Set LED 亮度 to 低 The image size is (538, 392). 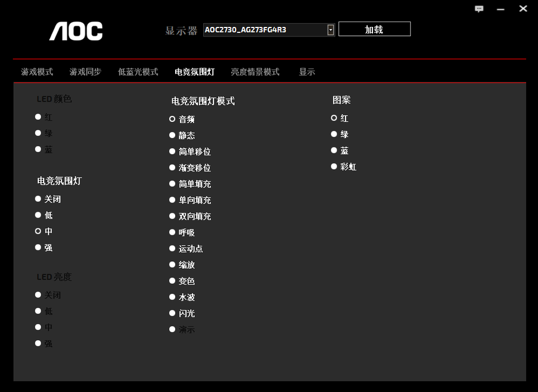[x=38, y=311]
